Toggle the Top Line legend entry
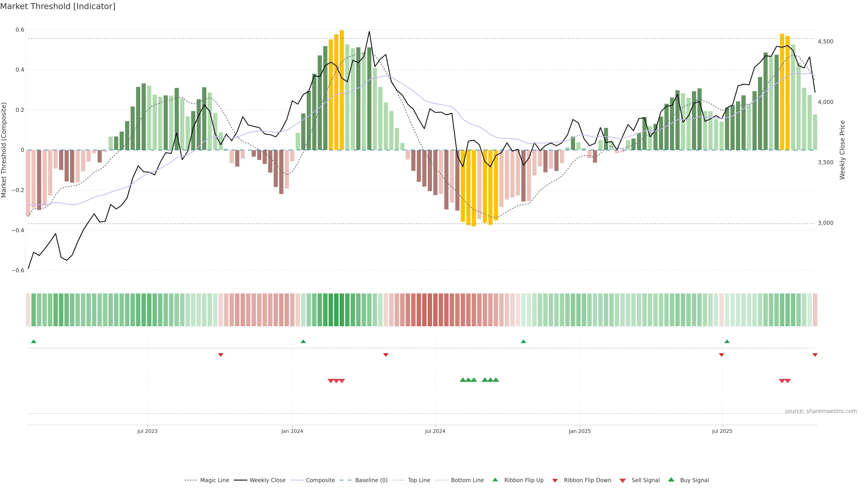This screenshot has width=868, height=488. 419,480
